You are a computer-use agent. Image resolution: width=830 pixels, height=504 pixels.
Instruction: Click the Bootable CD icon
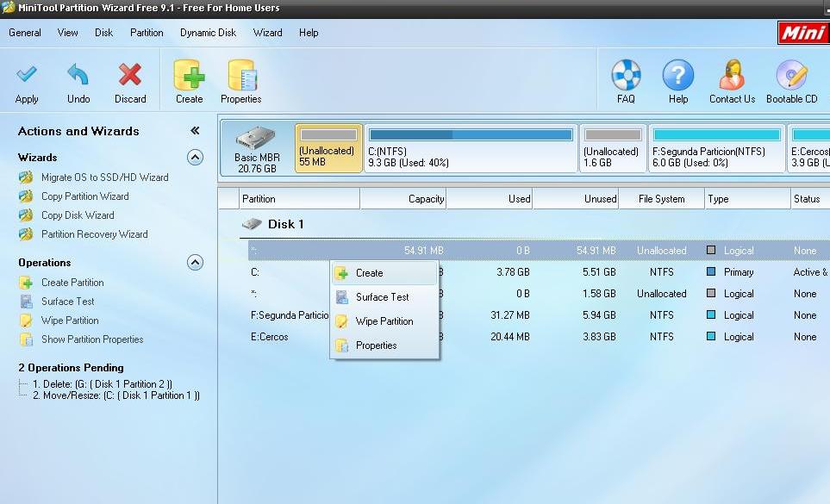[791, 75]
